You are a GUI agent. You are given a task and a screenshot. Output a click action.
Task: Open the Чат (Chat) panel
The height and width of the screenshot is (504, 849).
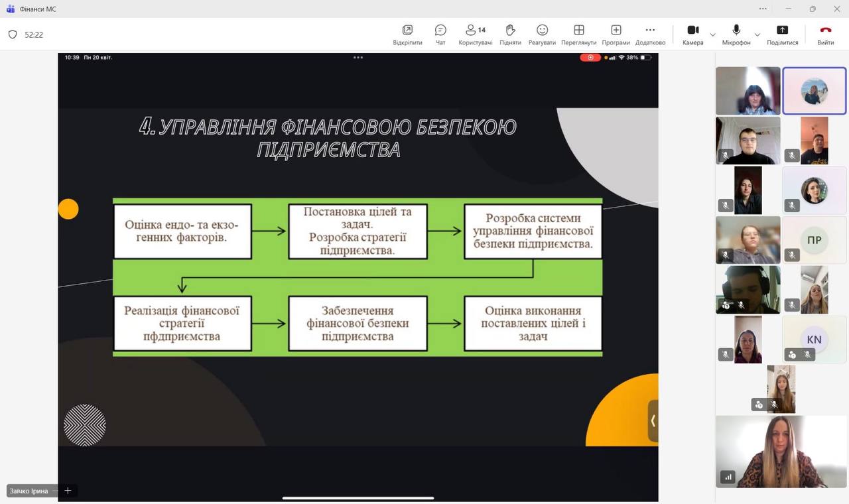[x=440, y=34]
